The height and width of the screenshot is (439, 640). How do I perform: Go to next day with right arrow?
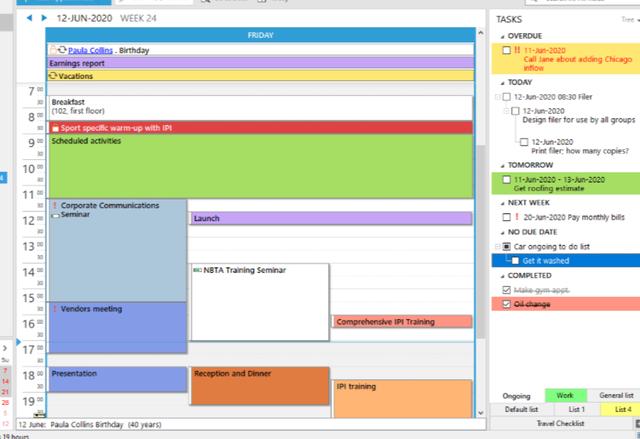(42, 19)
